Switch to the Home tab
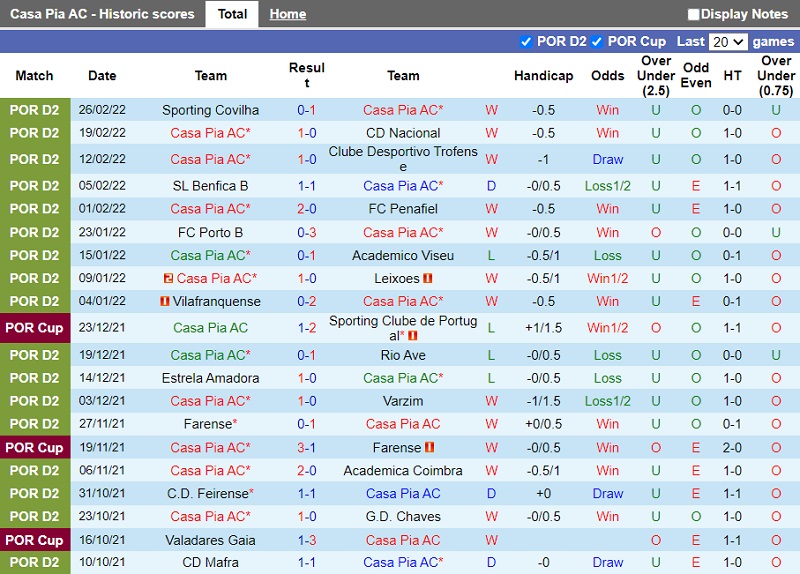The image size is (800, 574). tap(288, 14)
